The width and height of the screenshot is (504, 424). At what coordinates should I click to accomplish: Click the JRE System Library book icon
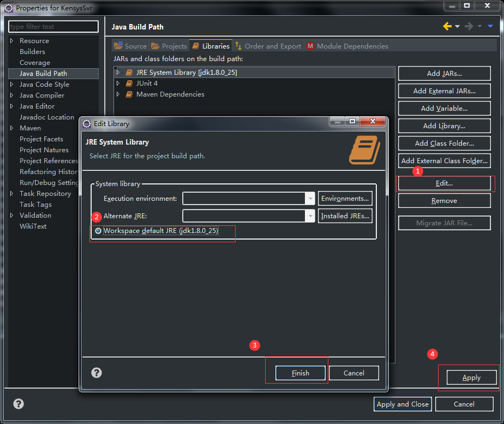129,72
